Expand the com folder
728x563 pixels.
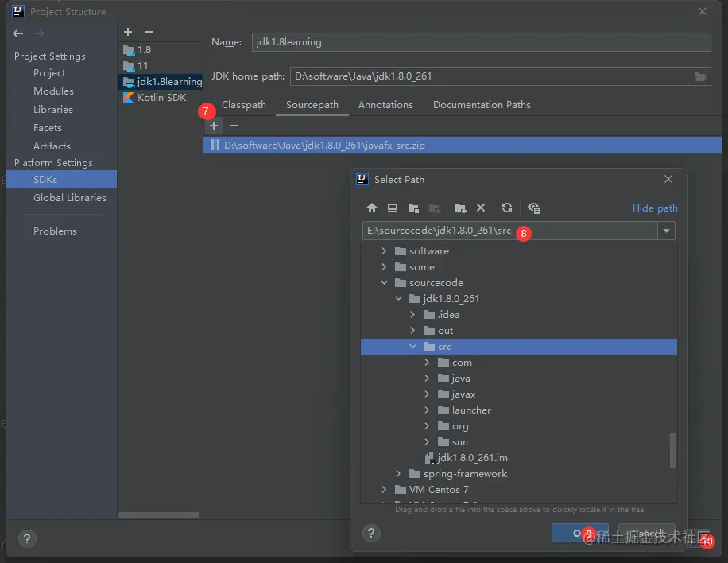tap(427, 362)
